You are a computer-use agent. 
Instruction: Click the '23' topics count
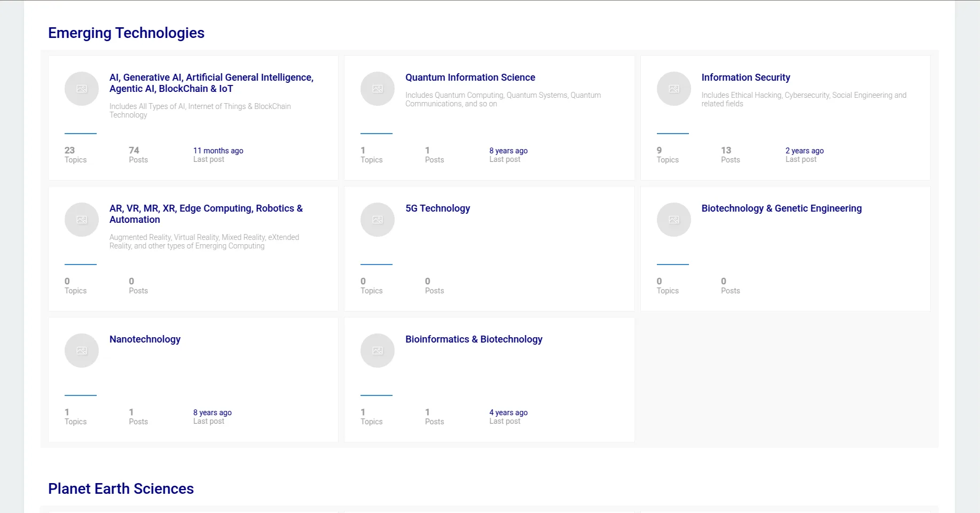pyautogui.click(x=69, y=150)
